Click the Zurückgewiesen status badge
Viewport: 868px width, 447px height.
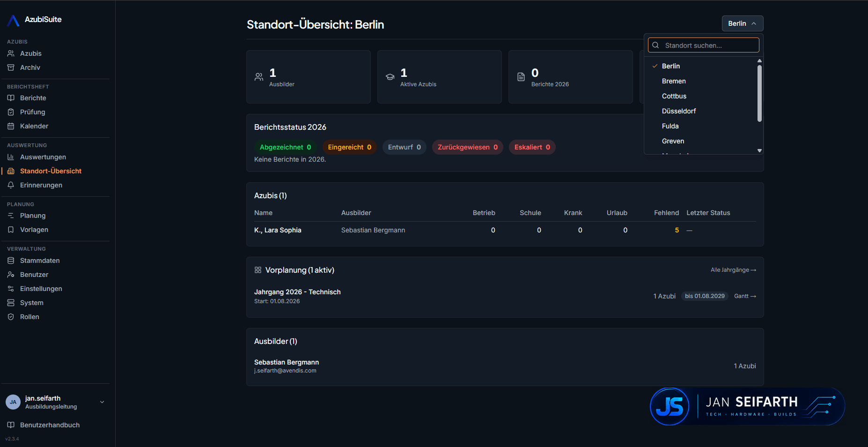[x=468, y=147]
